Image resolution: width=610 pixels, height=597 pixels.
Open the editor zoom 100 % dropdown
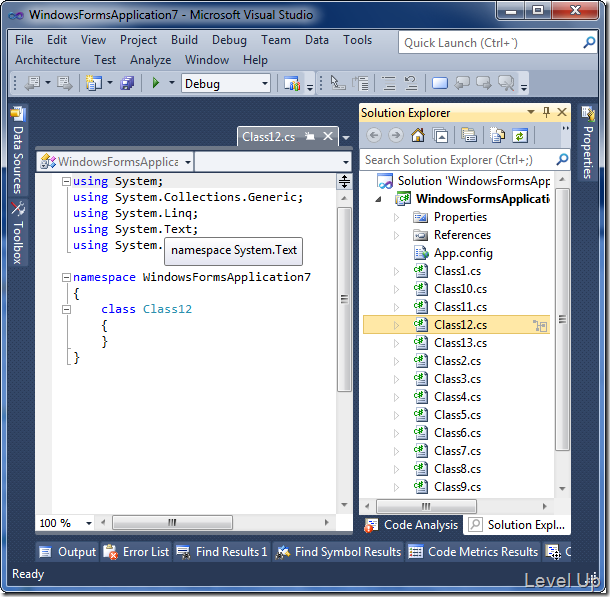click(x=89, y=523)
